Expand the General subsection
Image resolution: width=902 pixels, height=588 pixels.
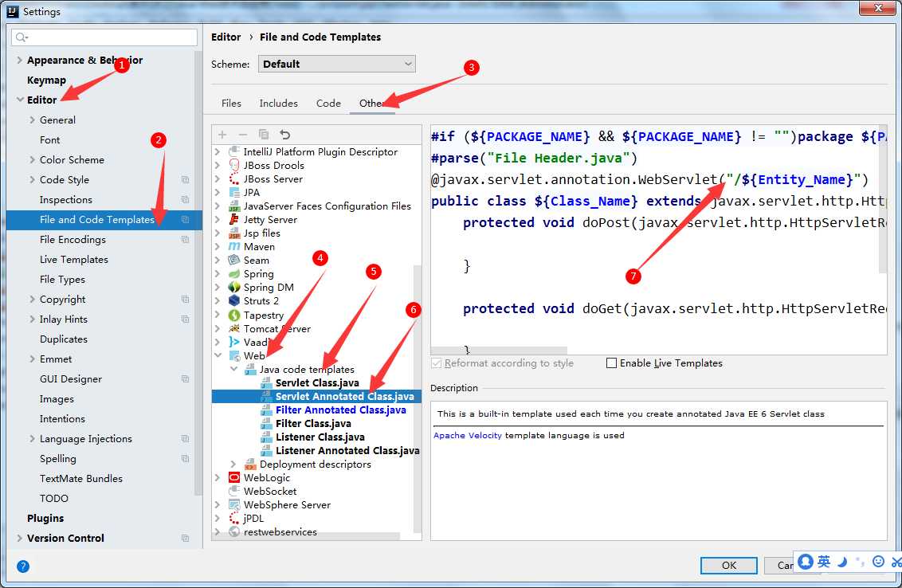pyautogui.click(x=32, y=120)
